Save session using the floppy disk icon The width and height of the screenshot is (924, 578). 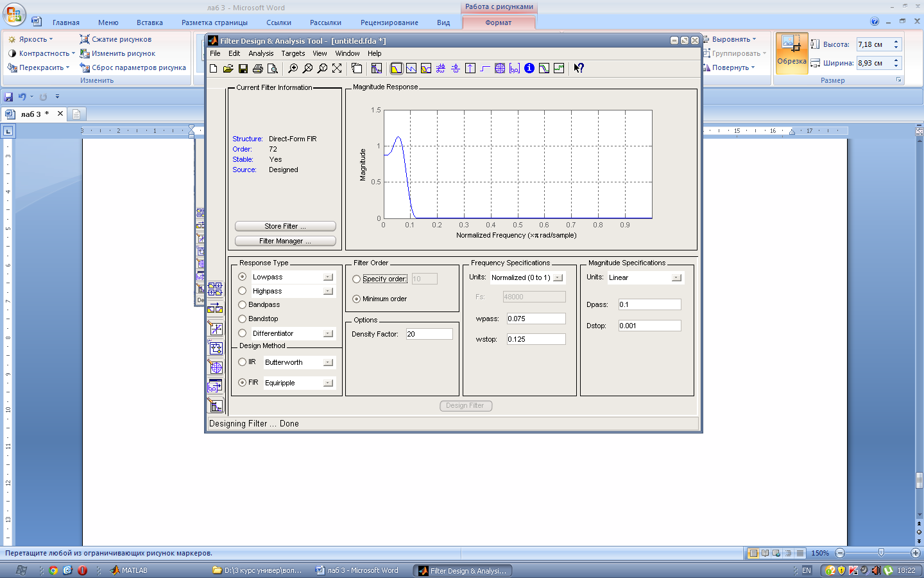pyautogui.click(x=243, y=68)
